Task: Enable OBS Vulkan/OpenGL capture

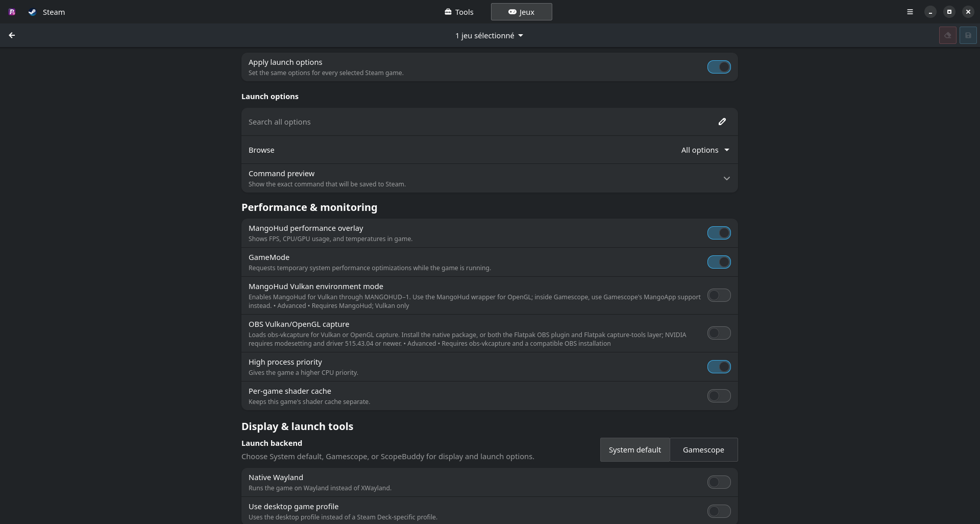Action: pos(719,333)
